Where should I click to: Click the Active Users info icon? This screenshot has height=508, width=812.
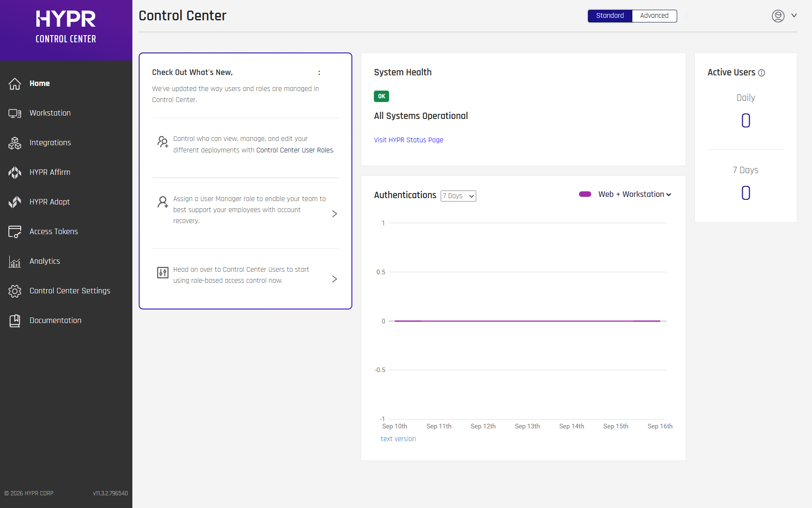pyautogui.click(x=762, y=73)
